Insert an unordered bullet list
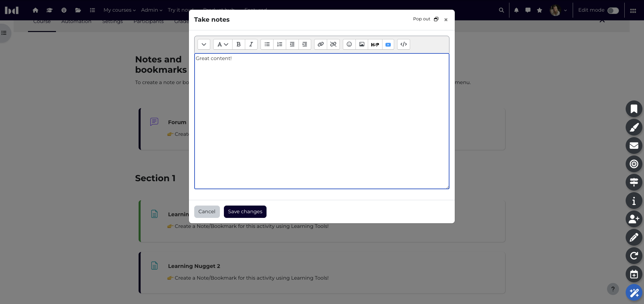 pos(267,44)
